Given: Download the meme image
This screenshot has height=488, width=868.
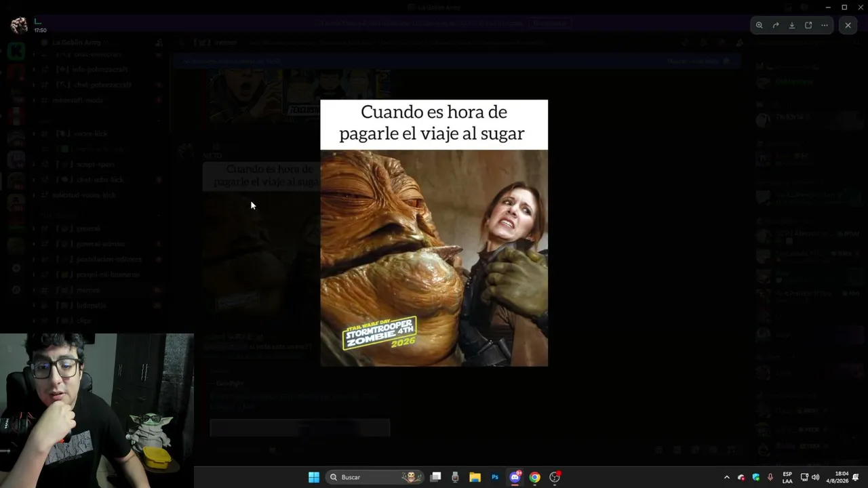Looking at the screenshot, I should click(792, 25).
